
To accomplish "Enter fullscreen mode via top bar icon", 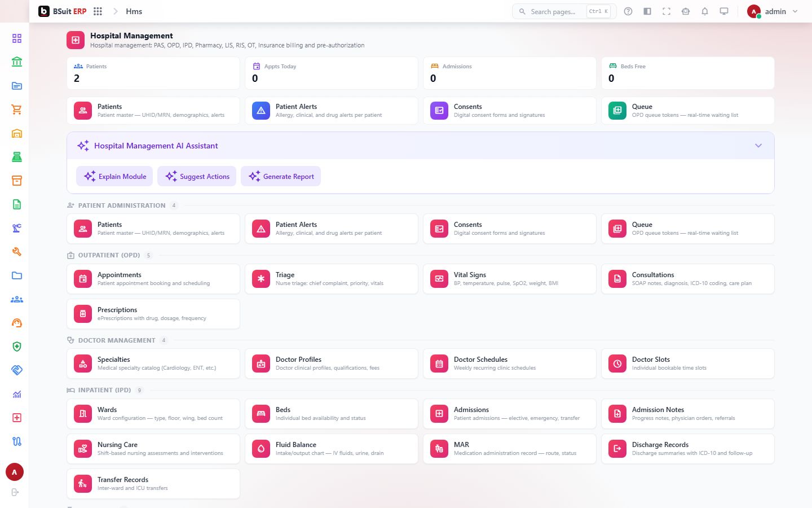I will click(667, 11).
